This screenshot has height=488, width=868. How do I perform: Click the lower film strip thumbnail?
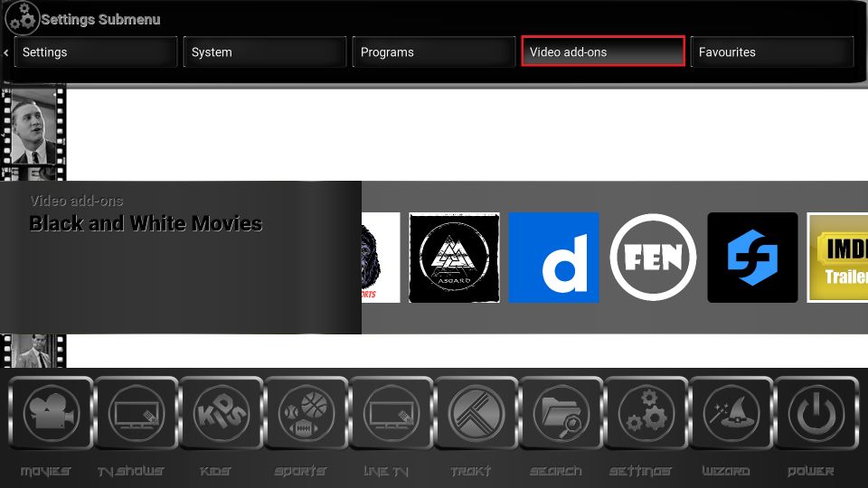(33, 351)
